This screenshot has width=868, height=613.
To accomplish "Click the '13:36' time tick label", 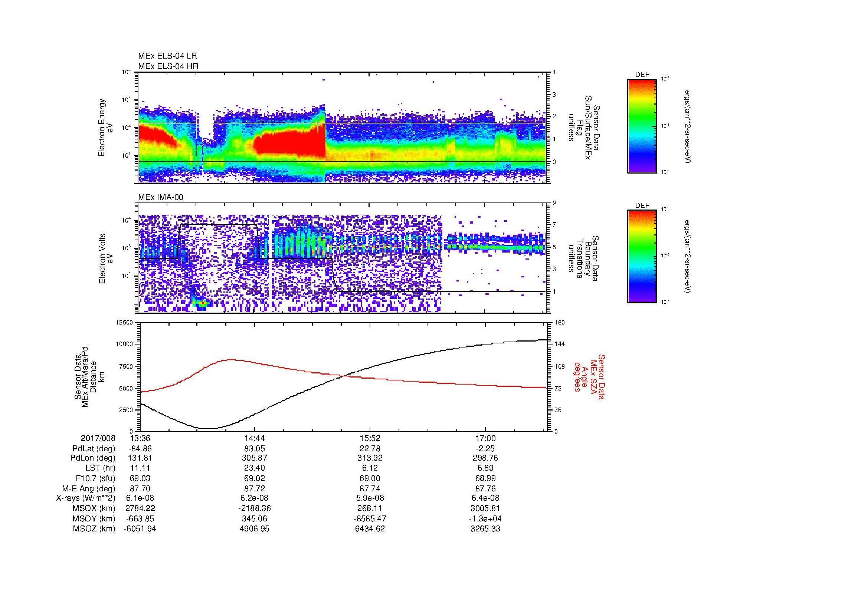I will pos(140,438).
